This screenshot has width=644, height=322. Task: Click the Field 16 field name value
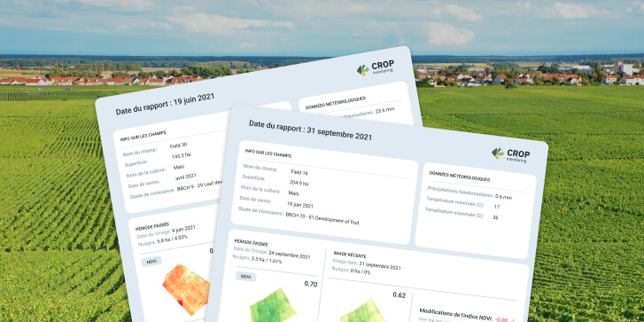coord(299,172)
